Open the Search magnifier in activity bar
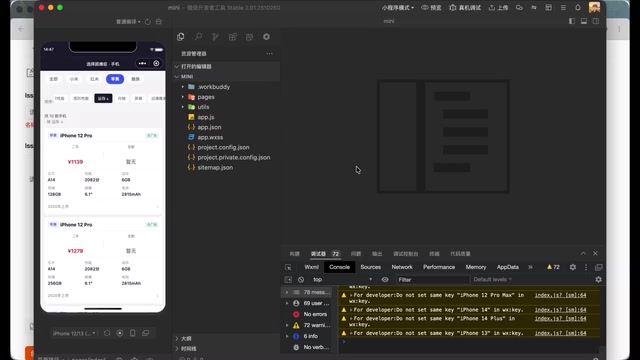 pos(198,37)
